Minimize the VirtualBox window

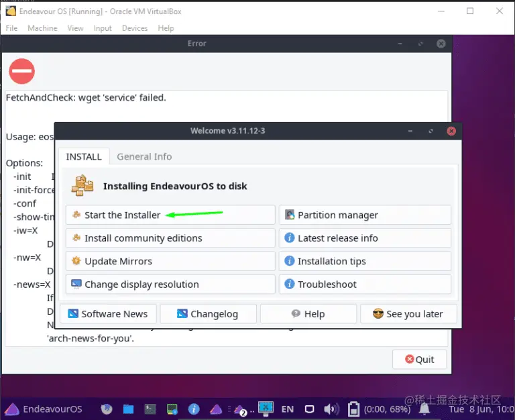[441, 11]
